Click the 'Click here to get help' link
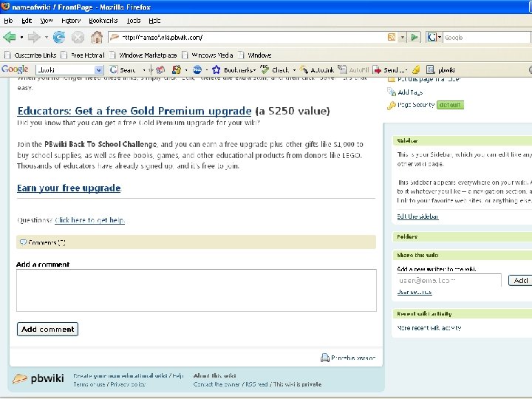The height and width of the screenshot is (399, 532). (x=89, y=220)
